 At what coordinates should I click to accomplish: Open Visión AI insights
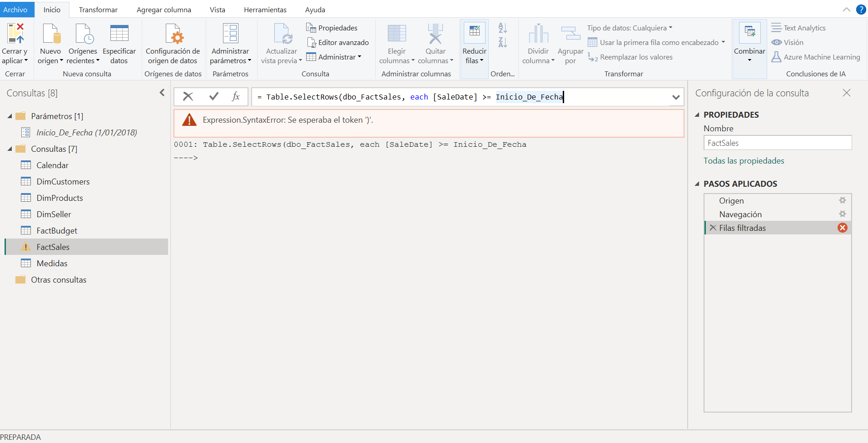tap(787, 42)
